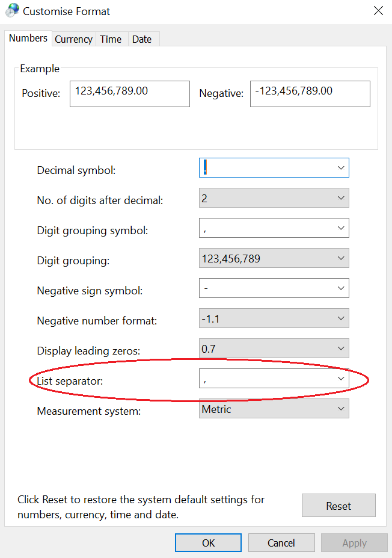Click inside the Decimal symbol text field
Screen dimensions: 392x558
pos(266,167)
